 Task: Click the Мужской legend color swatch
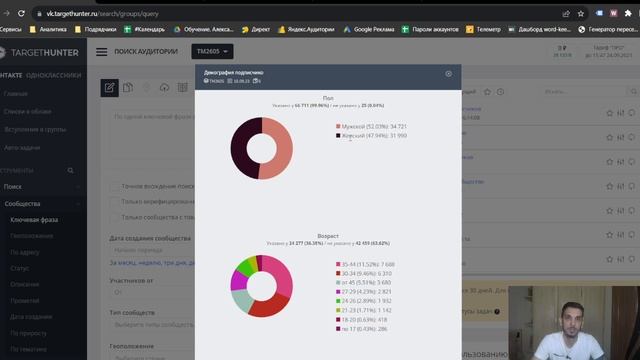coord(338,127)
